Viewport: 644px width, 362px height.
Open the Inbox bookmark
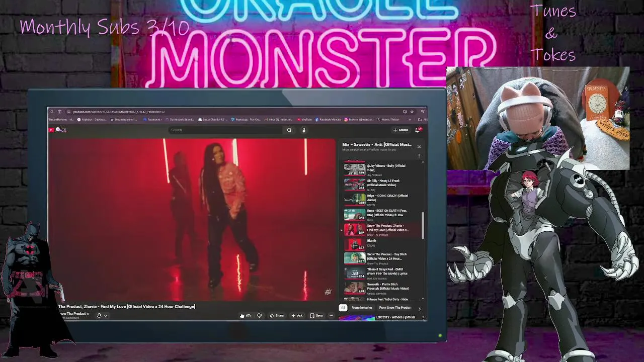[279, 120]
